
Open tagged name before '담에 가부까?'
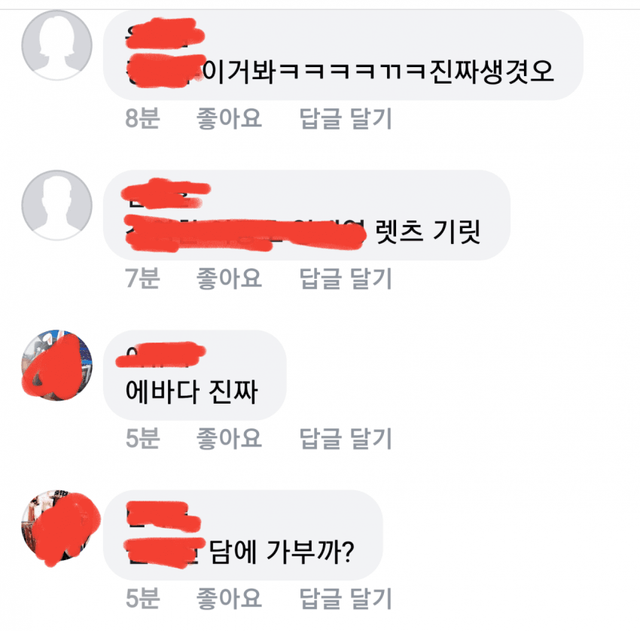pyautogui.click(x=165, y=553)
